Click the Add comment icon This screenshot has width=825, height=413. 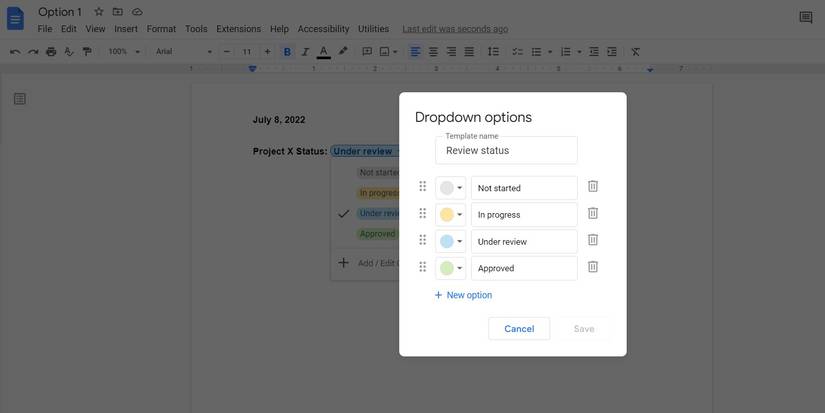(x=367, y=52)
